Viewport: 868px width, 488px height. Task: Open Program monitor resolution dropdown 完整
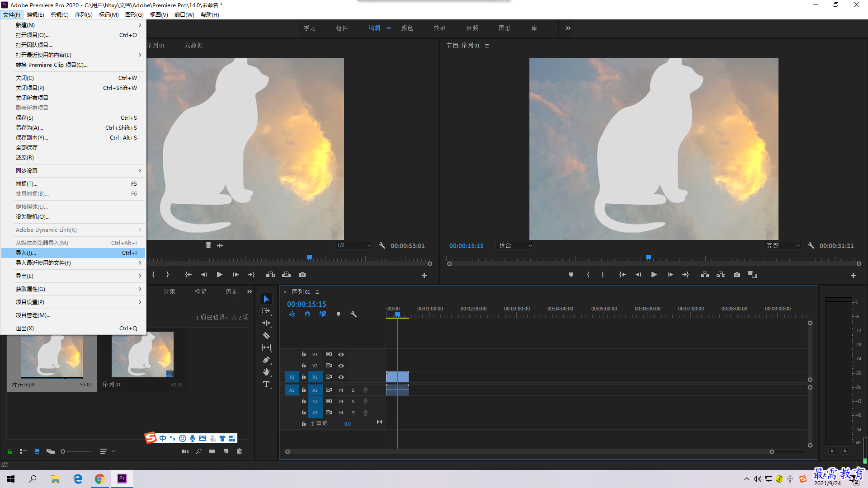783,246
